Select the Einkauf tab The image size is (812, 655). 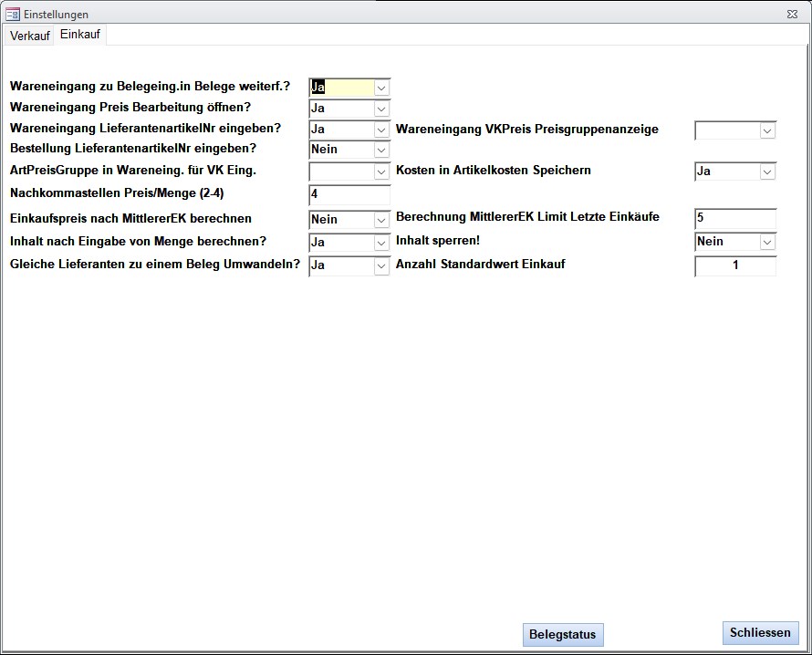click(x=80, y=35)
